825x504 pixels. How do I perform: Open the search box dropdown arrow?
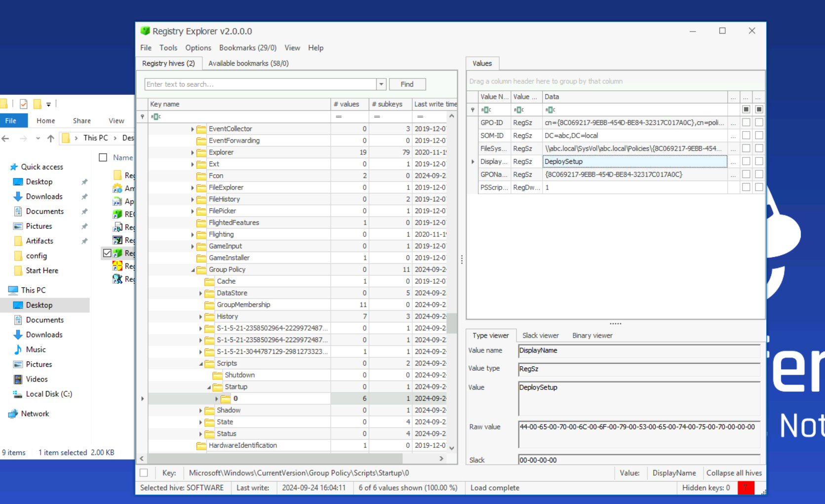(381, 84)
